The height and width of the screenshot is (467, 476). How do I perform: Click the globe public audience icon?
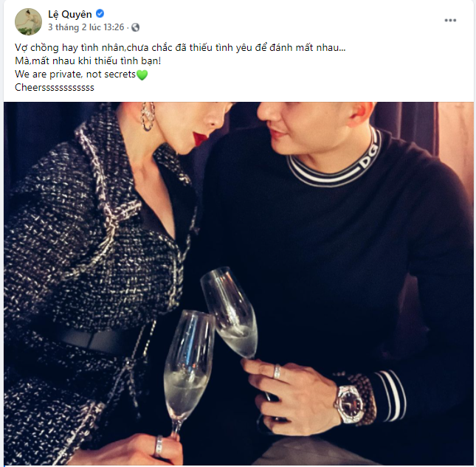pyautogui.click(x=135, y=27)
